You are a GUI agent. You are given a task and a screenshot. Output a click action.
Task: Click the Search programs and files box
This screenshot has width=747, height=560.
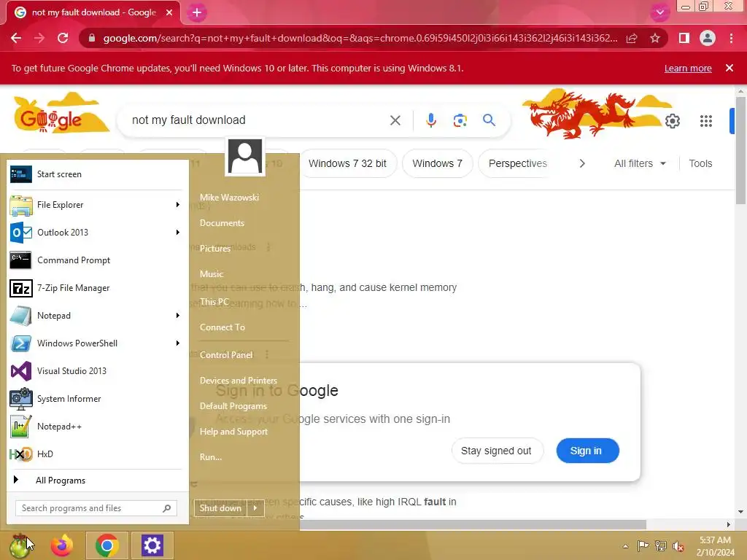[x=96, y=508]
